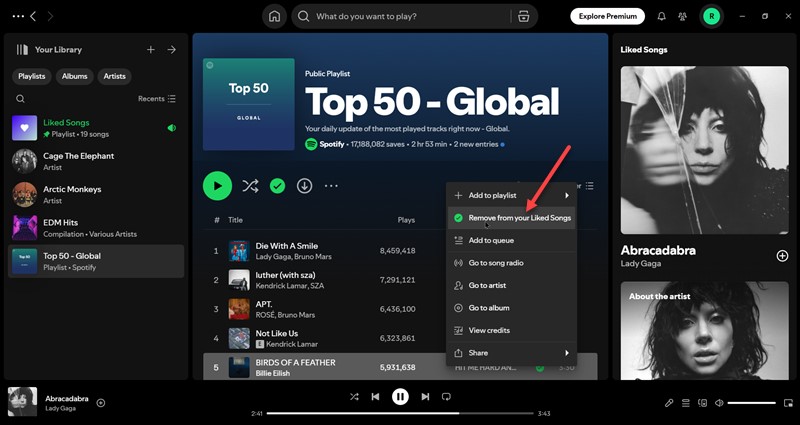Toggle shuffle for the playlist
This screenshot has height=425, width=800.
[x=250, y=186]
